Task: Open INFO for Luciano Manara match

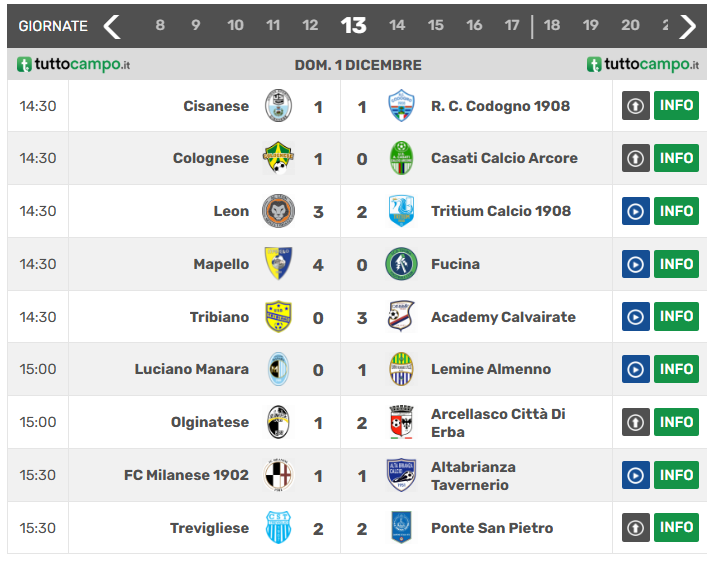Action: 676,369
